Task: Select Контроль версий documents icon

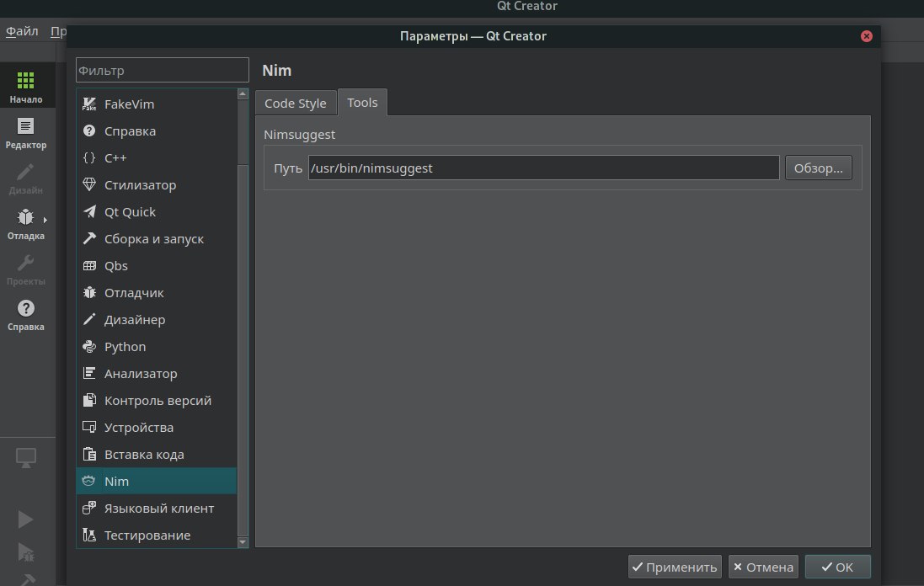Action: coord(89,401)
